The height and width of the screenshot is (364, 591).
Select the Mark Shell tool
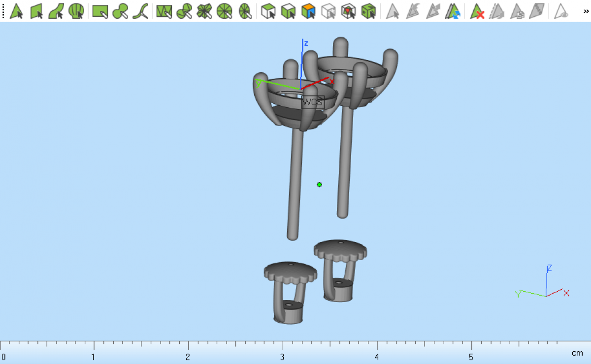click(76, 11)
